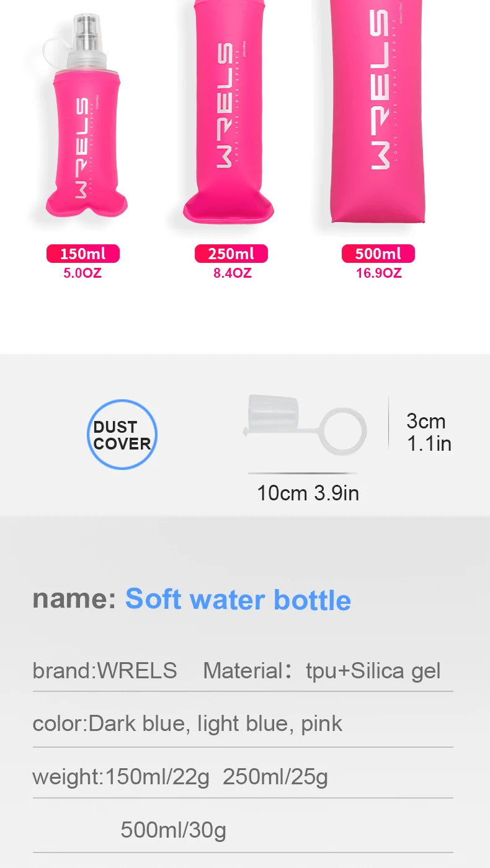Click the clear nozzle on the 150ml bottle
The width and height of the screenshot is (490, 868).
[x=87, y=37]
